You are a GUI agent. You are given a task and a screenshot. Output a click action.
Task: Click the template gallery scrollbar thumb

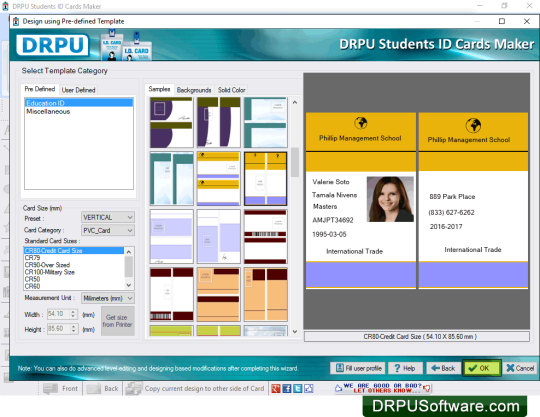pyautogui.click(x=295, y=162)
